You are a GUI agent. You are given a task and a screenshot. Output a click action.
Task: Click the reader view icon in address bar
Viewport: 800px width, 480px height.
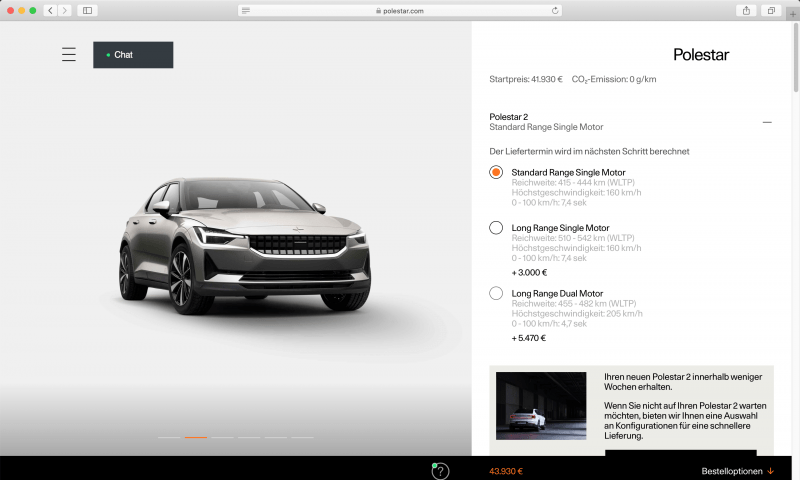[x=246, y=11]
